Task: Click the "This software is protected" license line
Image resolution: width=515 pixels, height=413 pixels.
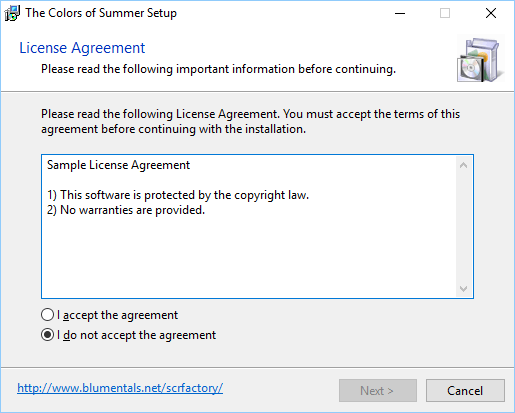Action: (178, 195)
